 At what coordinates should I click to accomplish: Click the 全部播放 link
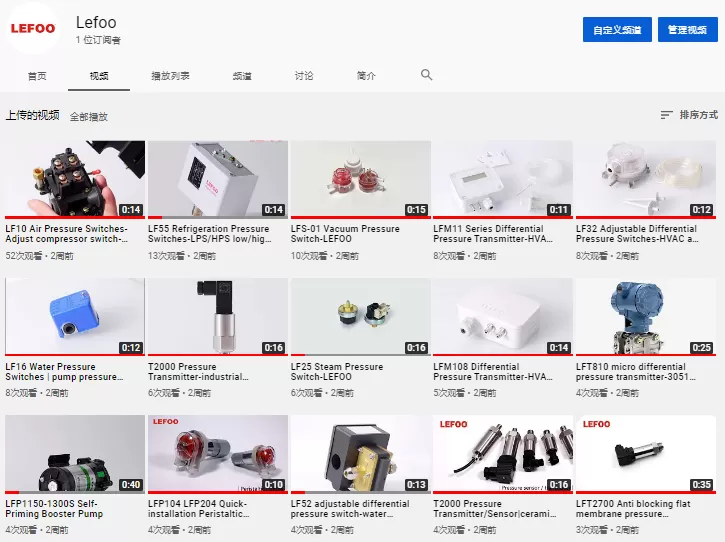coord(89,117)
